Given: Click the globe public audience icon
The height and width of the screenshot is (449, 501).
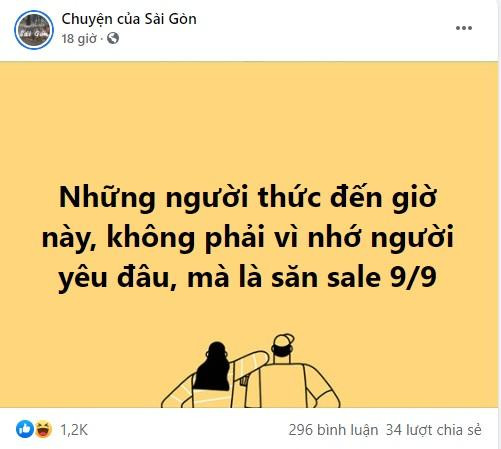Looking at the screenshot, I should tap(113, 38).
